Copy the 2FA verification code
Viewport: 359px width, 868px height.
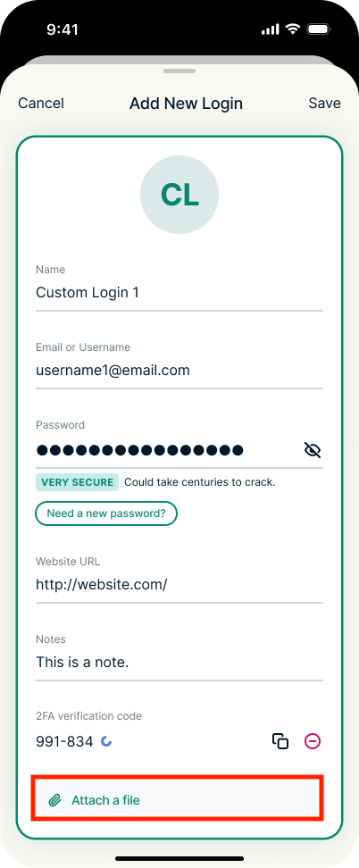click(280, 741)
